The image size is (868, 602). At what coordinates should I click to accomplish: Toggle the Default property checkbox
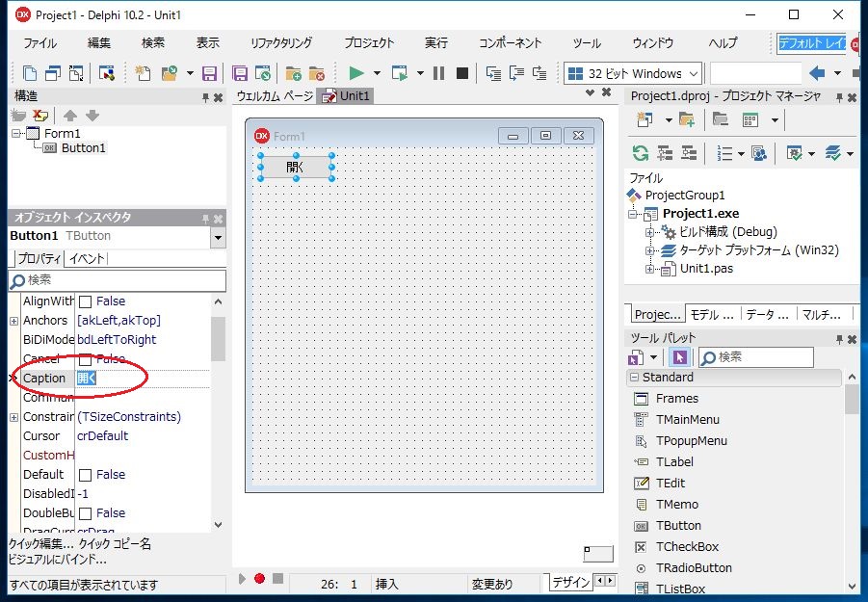[x=85, y=475]
